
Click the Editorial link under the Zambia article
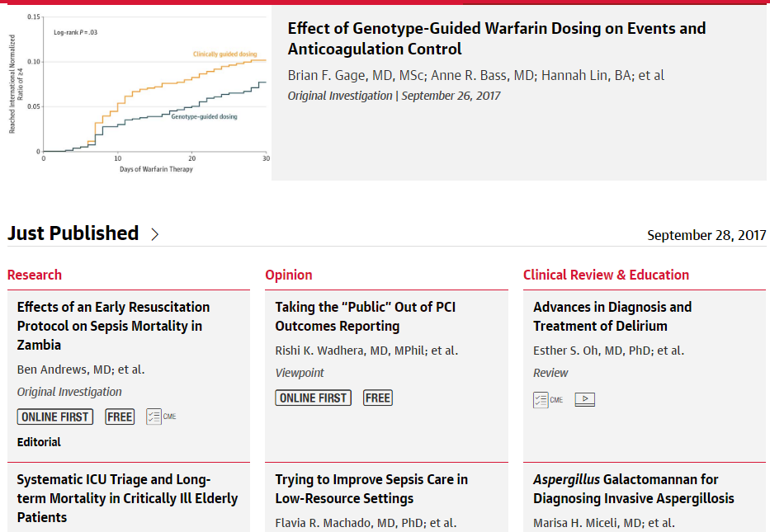[39, 442]
